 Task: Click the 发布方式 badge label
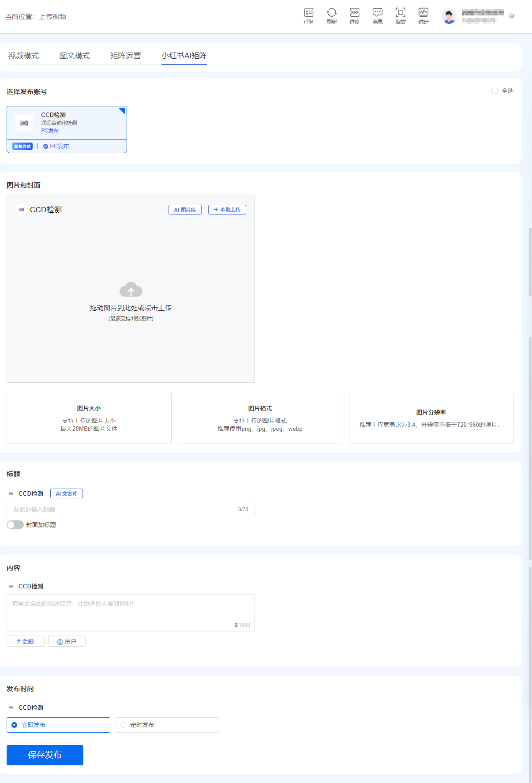[22, 146]
